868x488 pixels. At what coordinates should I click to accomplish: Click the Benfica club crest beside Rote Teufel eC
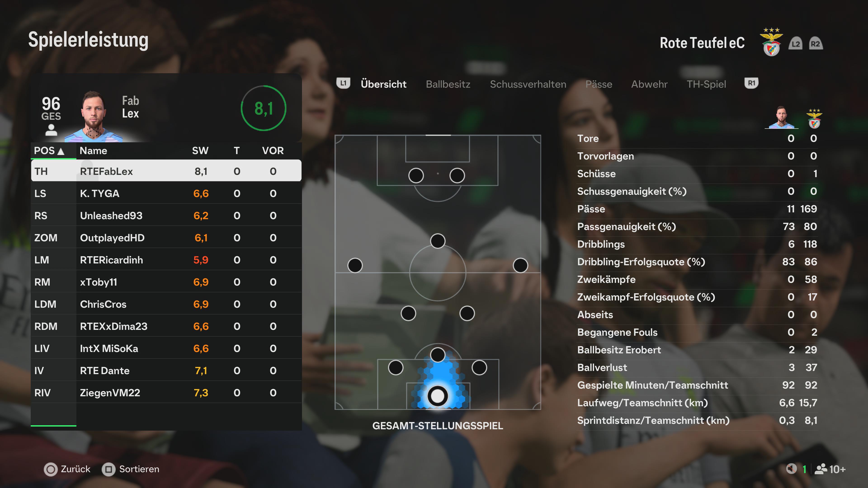771,42
